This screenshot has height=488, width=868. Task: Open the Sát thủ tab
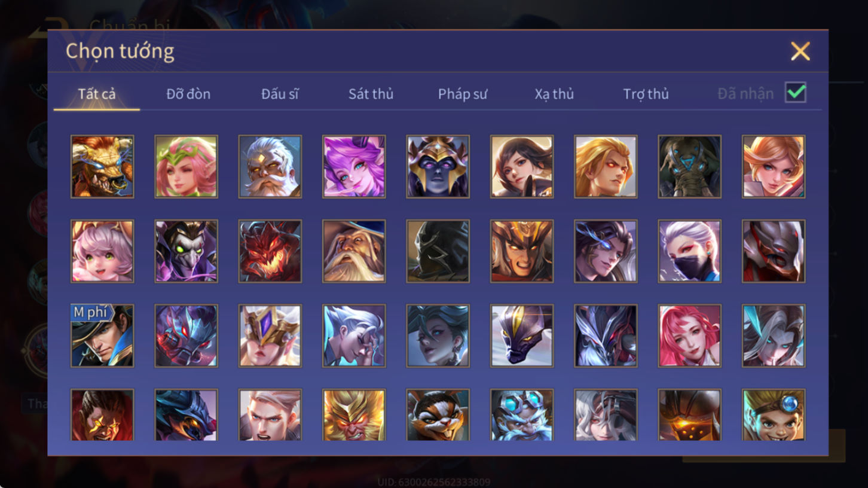[371, 94]
